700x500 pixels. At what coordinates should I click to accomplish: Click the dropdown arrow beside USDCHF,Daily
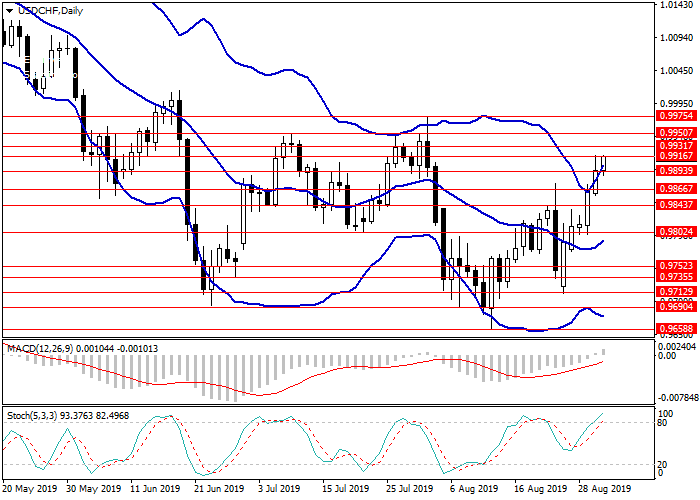point(10,10)
